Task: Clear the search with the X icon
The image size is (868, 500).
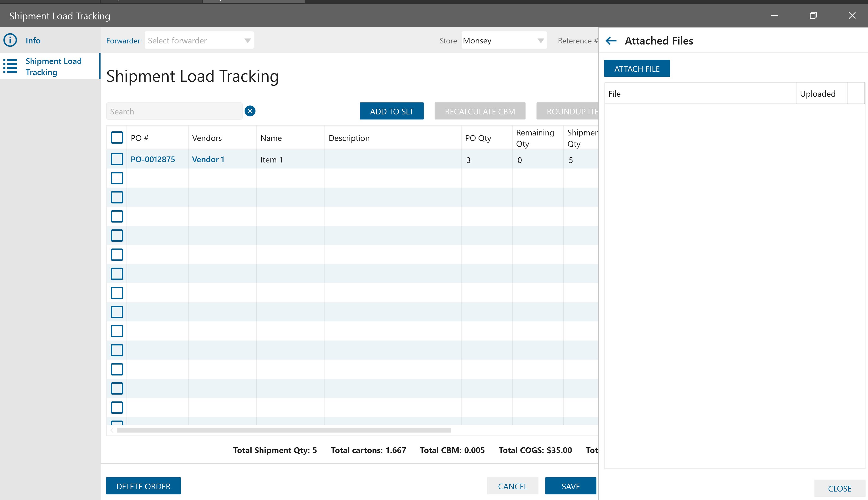Action: (x=250, y=111)
